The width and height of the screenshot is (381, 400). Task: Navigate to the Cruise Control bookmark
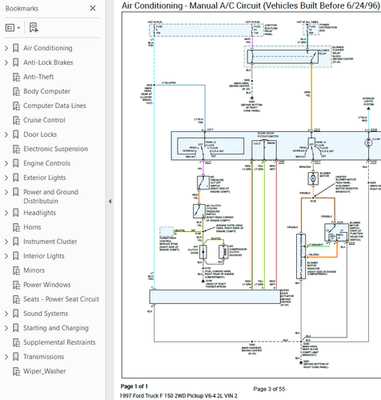44,120
